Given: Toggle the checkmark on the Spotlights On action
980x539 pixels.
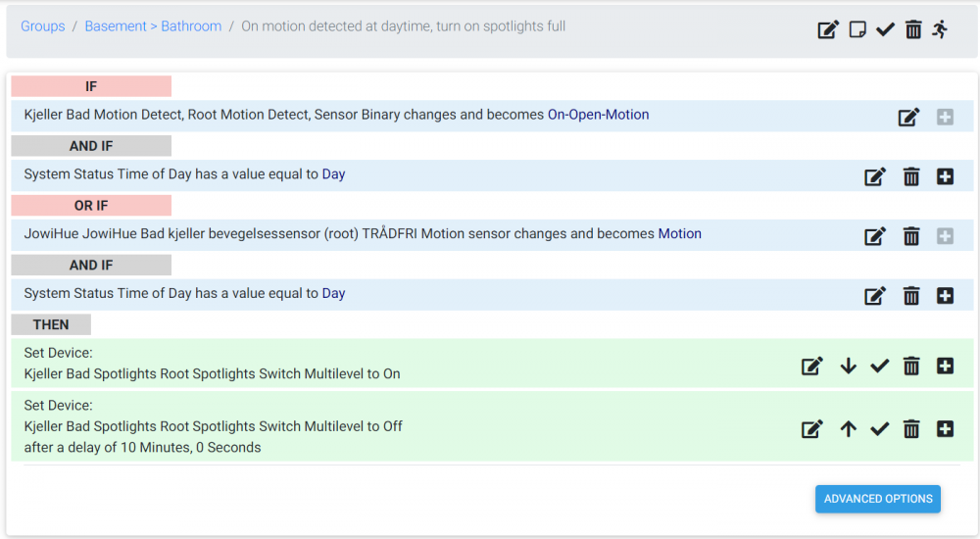Looking at the screenshot, I should coord(880,366).
